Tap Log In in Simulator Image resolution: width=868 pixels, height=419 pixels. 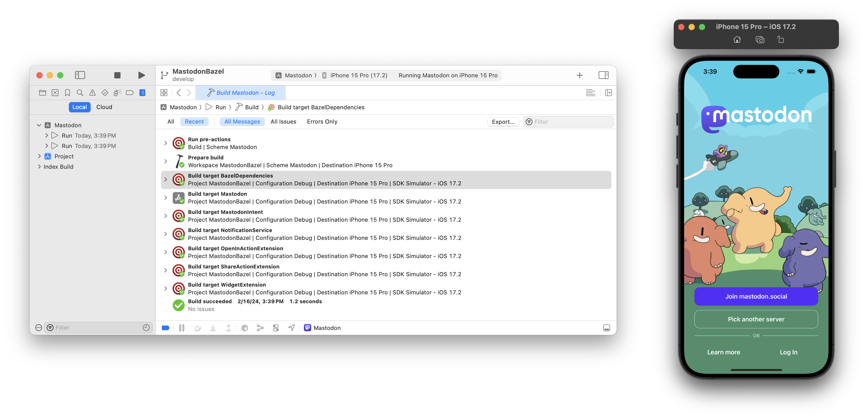(789, 352)
